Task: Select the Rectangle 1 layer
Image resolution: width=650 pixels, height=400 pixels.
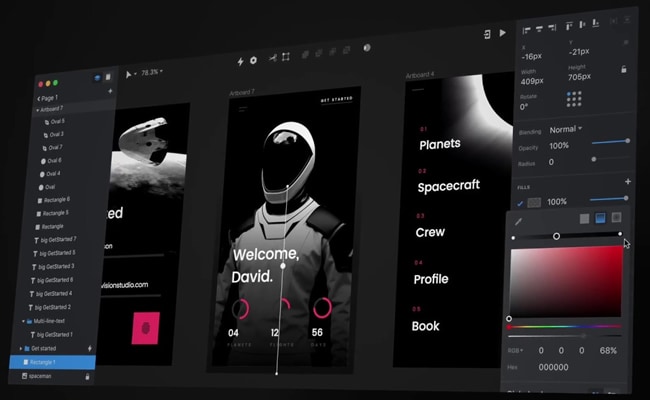Action: click(x=53, y=362)
